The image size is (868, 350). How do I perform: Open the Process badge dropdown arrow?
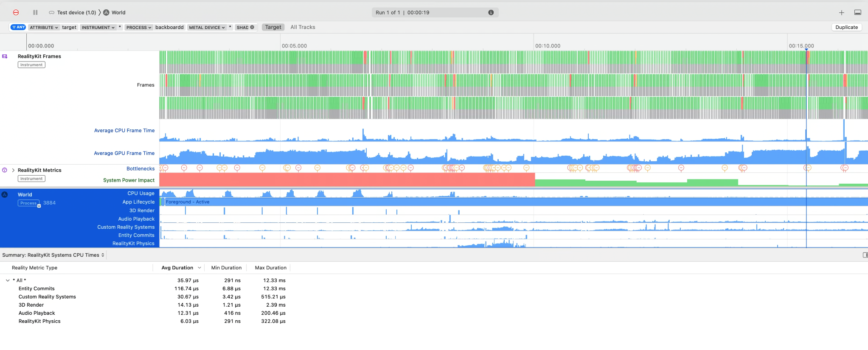[39, 206]
